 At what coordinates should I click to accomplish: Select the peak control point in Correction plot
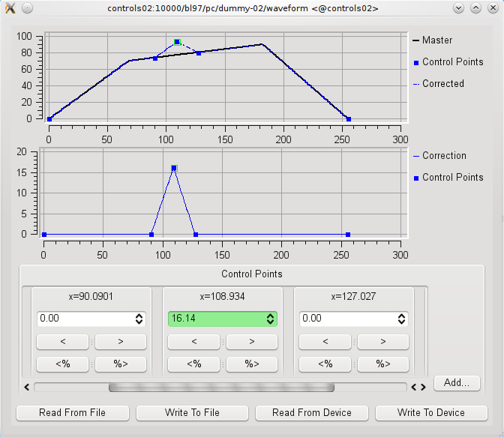pos(174,169)
